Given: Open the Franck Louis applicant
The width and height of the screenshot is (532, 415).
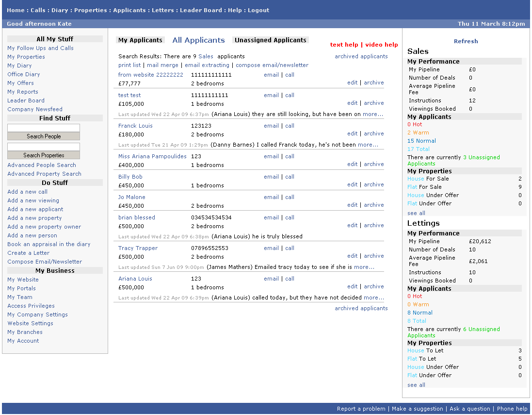Looking at the screenshot, I should [x=135, y=126].
